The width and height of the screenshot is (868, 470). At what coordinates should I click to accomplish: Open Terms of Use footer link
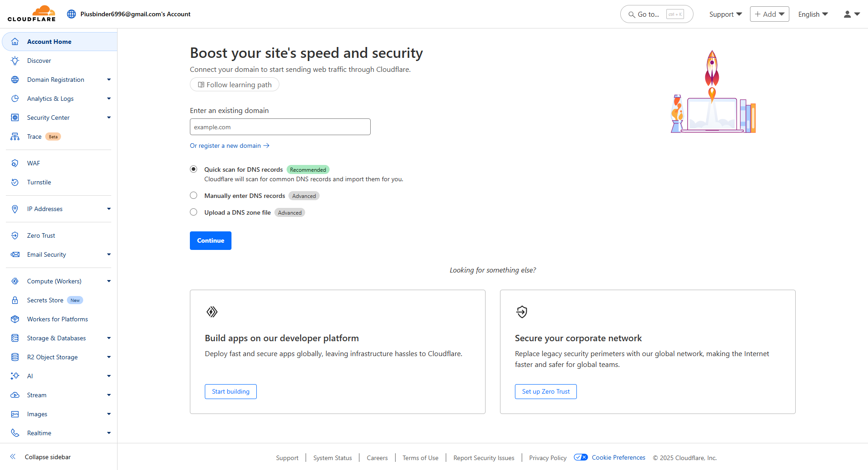click(420, 458)
